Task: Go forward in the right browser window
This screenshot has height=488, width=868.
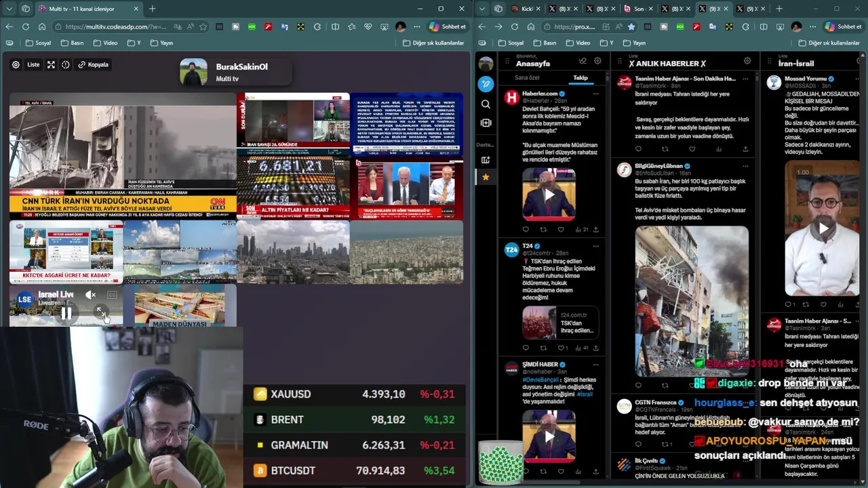Action: point(498,26)
